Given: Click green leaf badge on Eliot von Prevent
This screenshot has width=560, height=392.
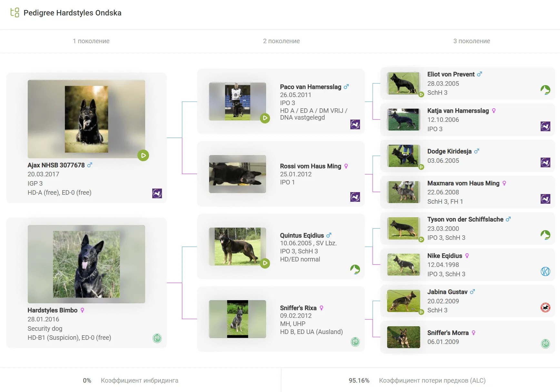Looking at the screenshot, I should point(545,90).
